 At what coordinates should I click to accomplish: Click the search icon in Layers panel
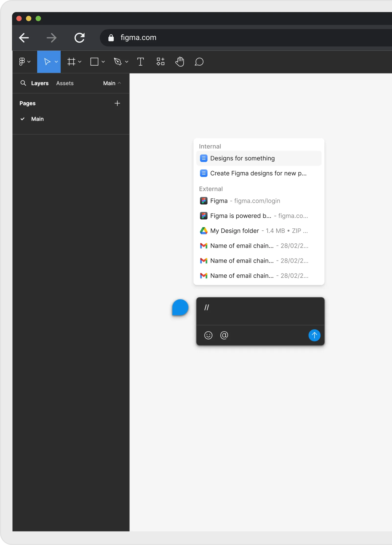pyautogui.click(x=23, y=83)
